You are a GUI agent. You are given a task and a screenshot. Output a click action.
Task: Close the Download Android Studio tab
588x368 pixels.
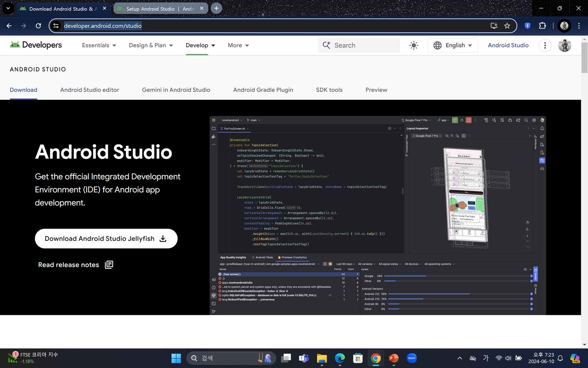tap(105, 9)
